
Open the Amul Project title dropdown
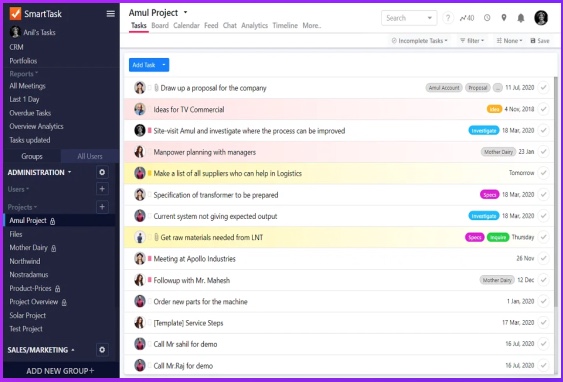[x=185, y=13]
